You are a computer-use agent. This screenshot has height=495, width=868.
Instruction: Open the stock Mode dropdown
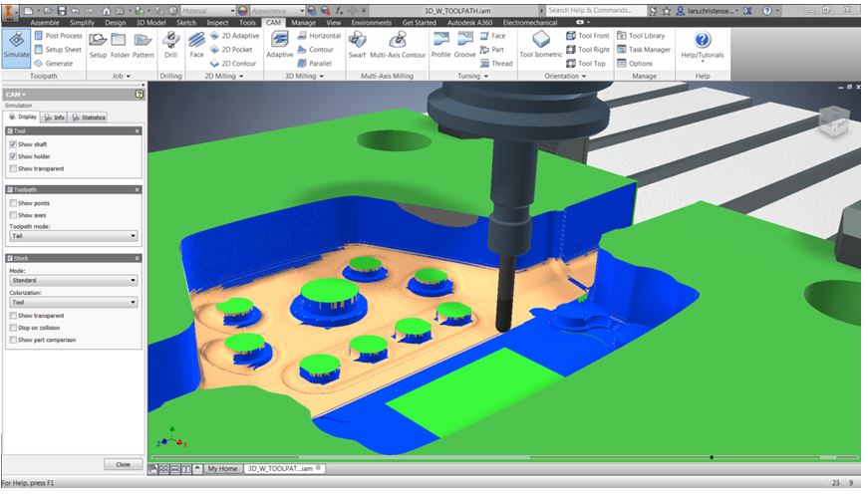(x=73, y=281)
